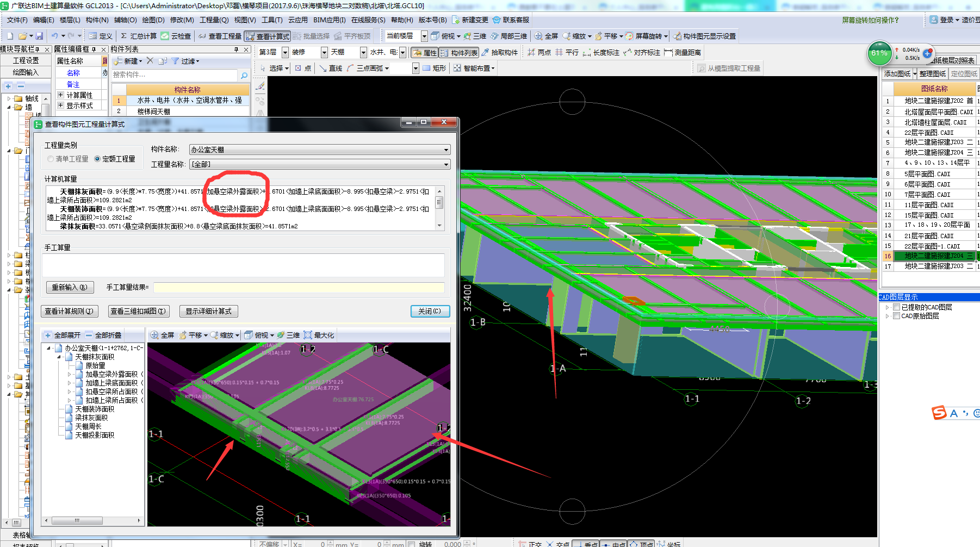Click the 测量距离 measure icon

tap(668, 52)
